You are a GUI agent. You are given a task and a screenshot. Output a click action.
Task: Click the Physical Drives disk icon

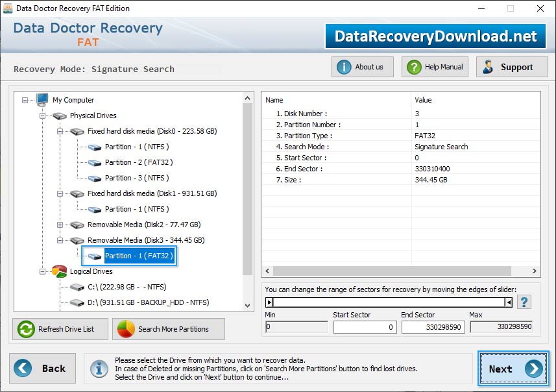[x=60, y=116]
